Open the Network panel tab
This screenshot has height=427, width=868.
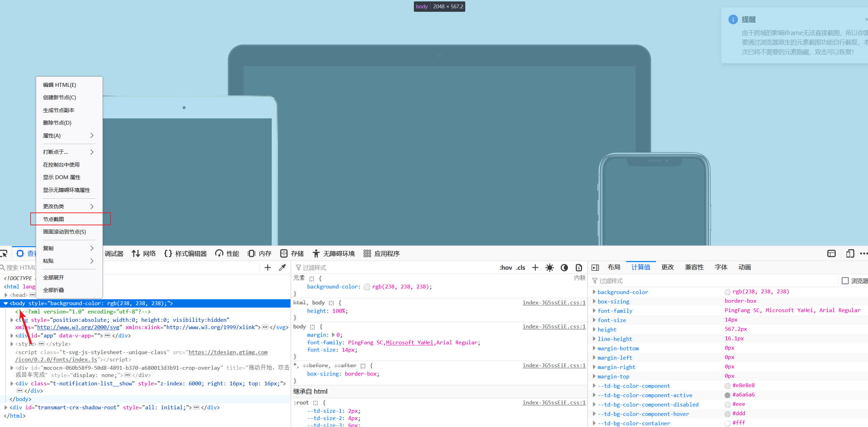click(x=144, y=254)
